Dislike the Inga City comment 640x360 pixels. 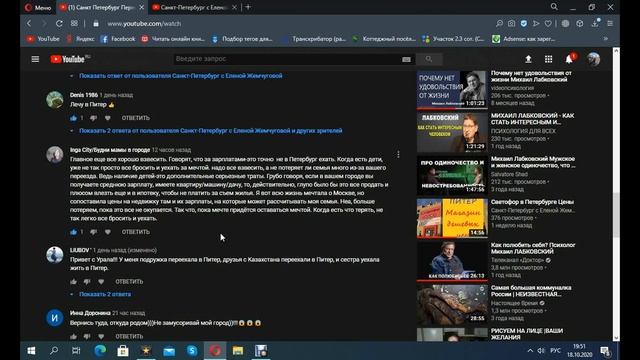(93, 232)
